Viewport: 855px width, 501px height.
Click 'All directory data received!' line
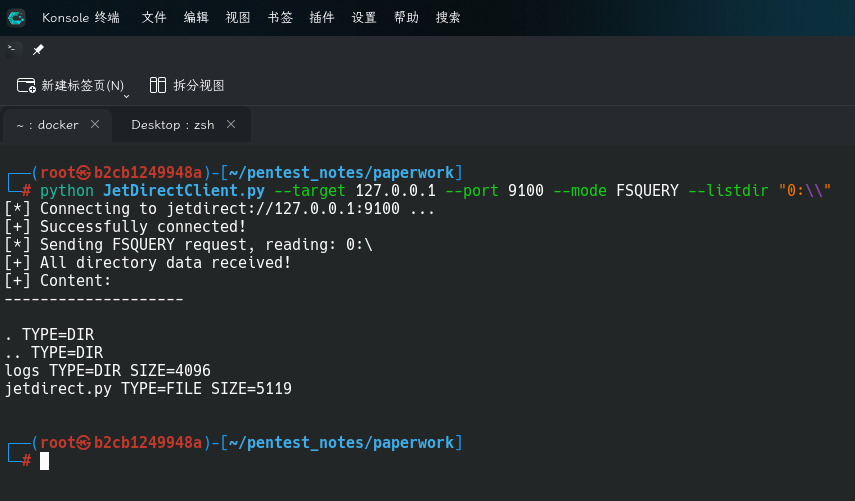pyautogui.click(x=148, y=262)
